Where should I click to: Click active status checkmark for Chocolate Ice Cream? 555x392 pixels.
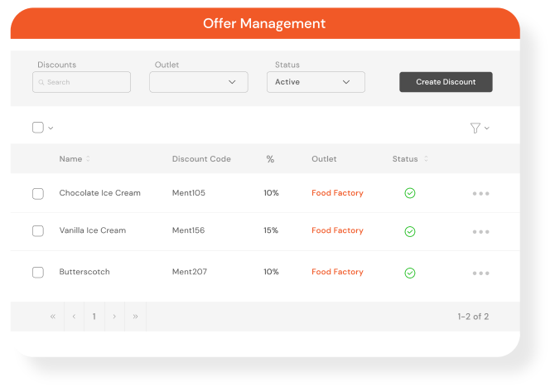(x=410, y=193)
